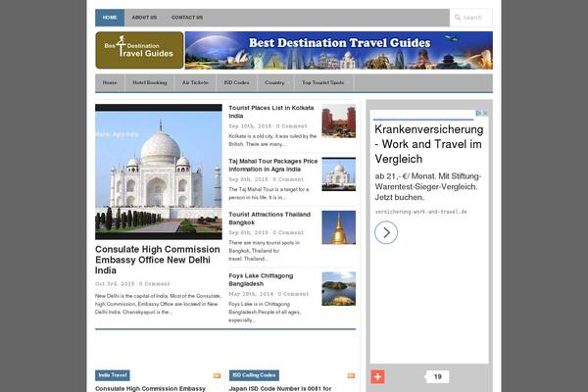Select Home in the gray navigation bar
The width and height of the screenshot is (588, 392).
pos(110,82)
